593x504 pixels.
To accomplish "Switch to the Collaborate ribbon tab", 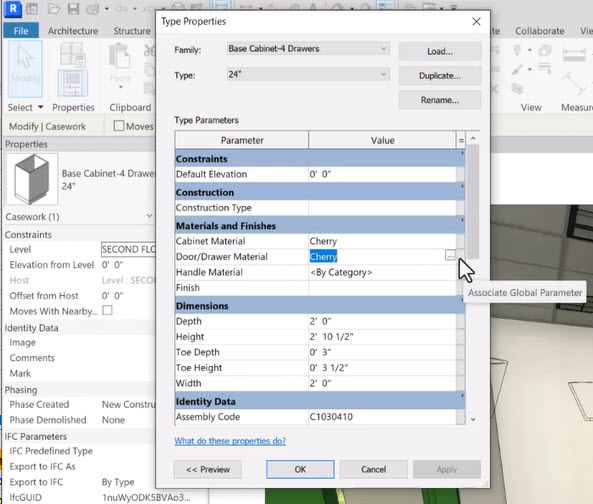I will [x=539, y=31].
